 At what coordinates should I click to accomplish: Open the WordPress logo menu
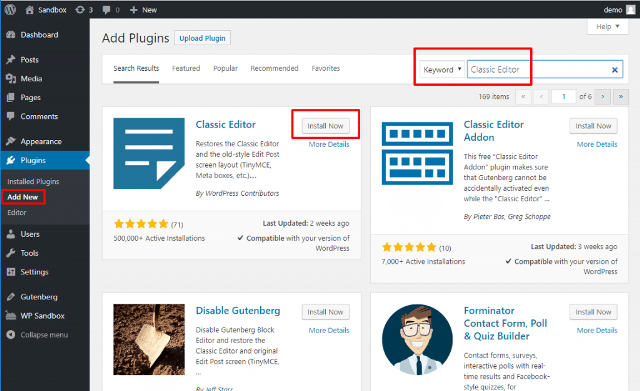click(x=10, y=9)
